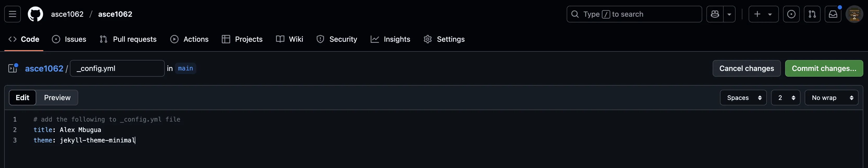Open the user profile avatar menu
Image resolution: width=868 pixels, height=168 pixels.
854,14
